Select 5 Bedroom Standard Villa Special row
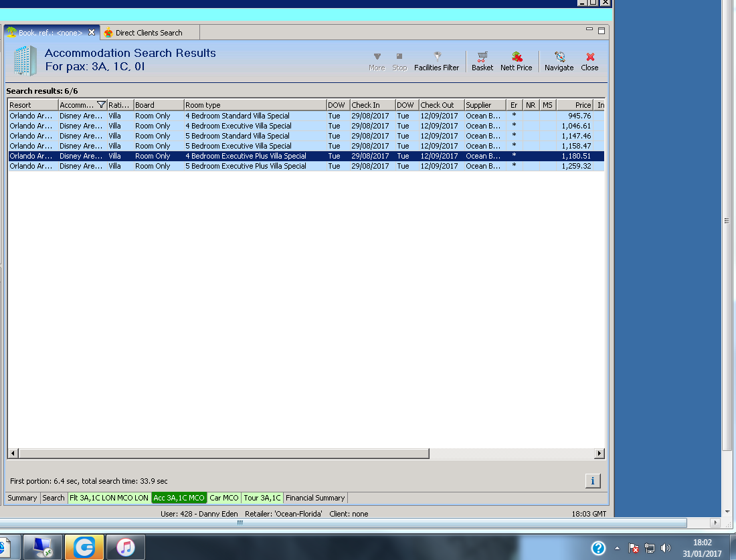Screen dimensions: 736x560 pyautogui.click(x=306, y=136)
